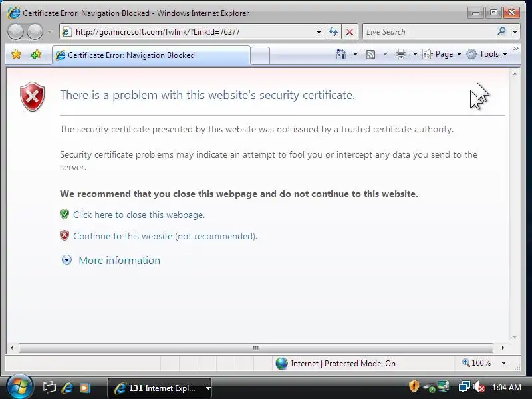
Task: Click the Internet Protected Mode status zone
Action: pos(336,363)
